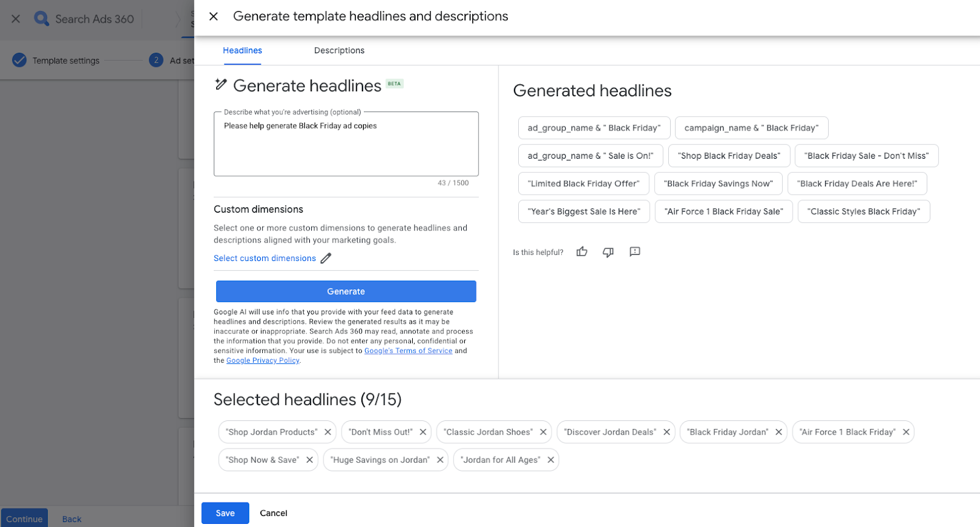Remove "Air Force 1 Black Friday" selected headline
Image resolution: width=980 pixels, height=527 pixels.
906,432
